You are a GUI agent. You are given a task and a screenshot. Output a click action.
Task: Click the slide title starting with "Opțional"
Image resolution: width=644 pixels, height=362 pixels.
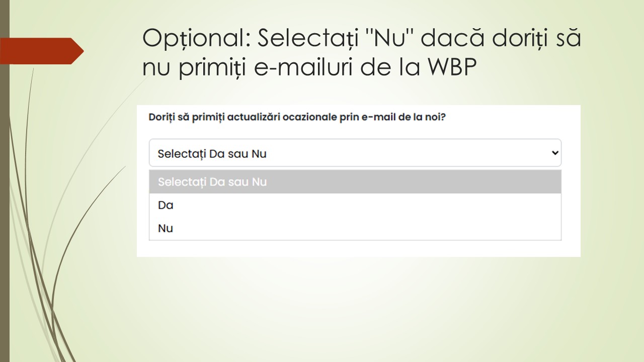(x=361, y=53)
